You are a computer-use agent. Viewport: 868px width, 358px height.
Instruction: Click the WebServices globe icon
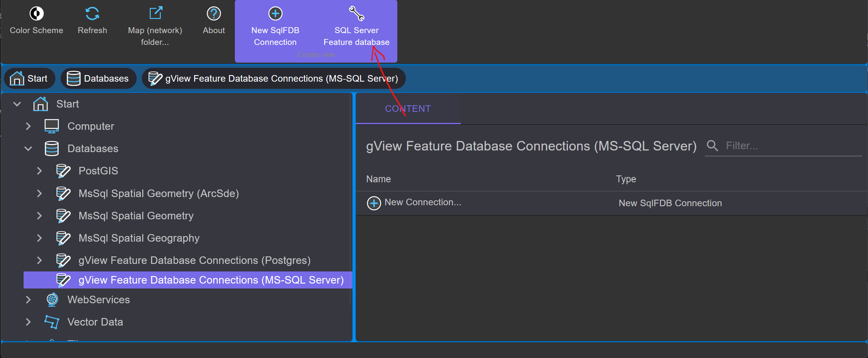click(52, 299)
